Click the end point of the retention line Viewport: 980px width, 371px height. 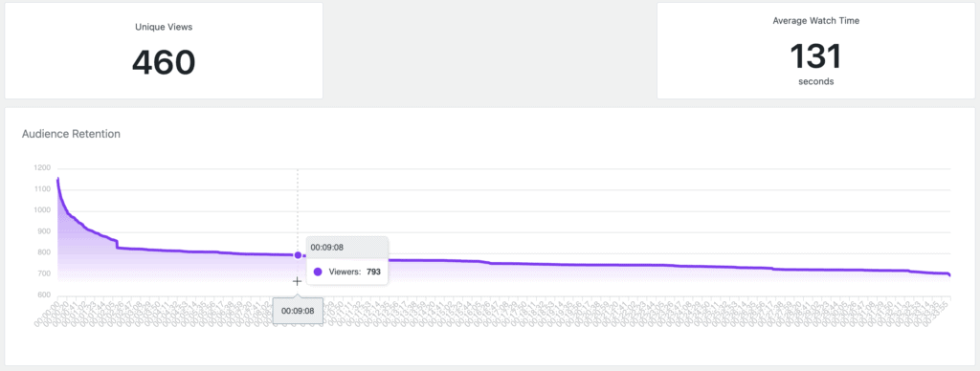coord(949,274)
